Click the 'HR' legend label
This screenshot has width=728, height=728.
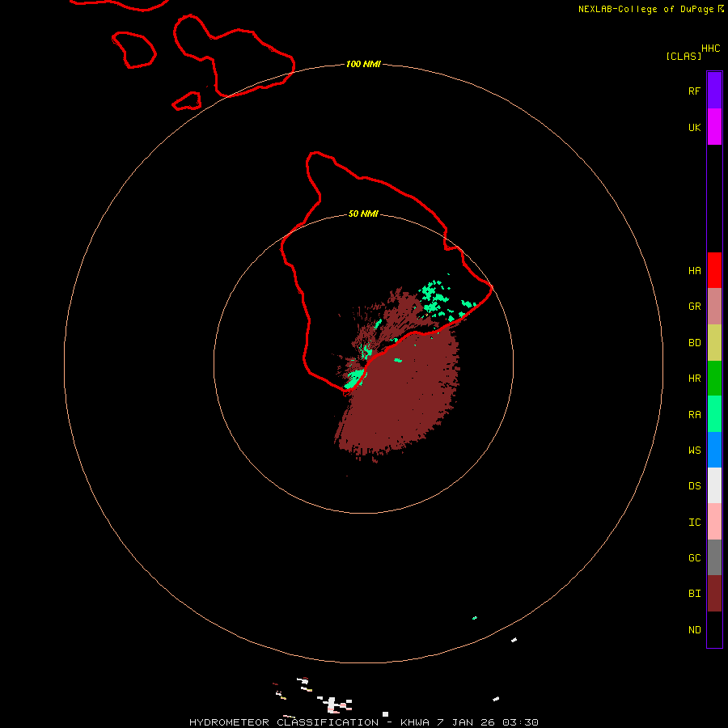pos(694,379)
